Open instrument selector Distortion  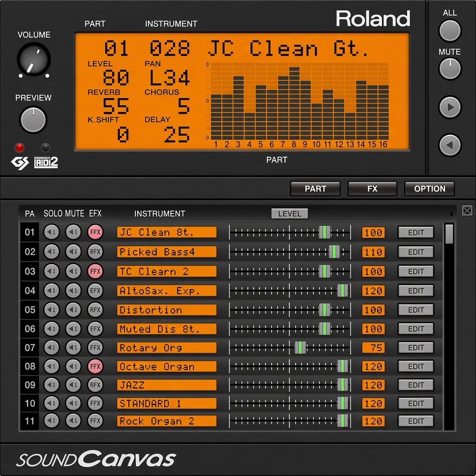click(167, 310)
